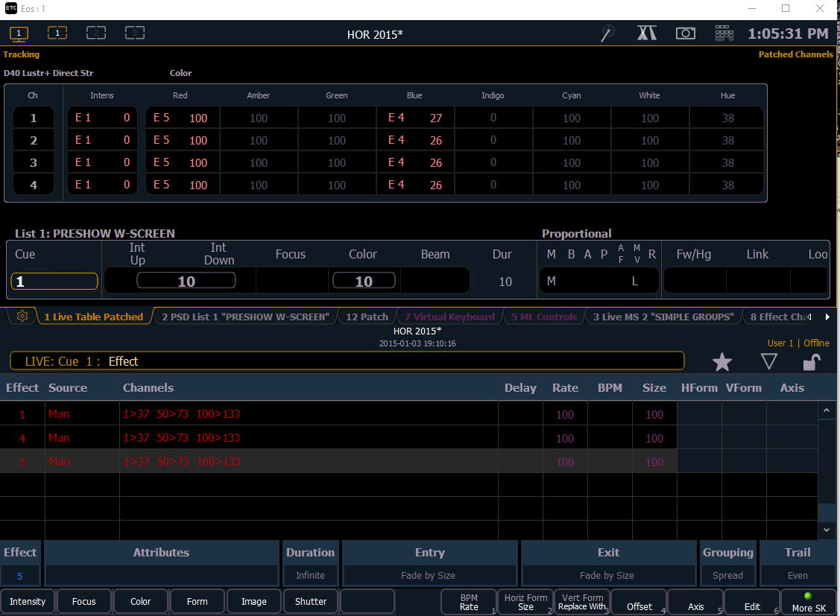Viewport: 840px width, 616px height.
Task: Open the virtual keypad grid icon
Action: pyautogui.click(x=724, y=34)
